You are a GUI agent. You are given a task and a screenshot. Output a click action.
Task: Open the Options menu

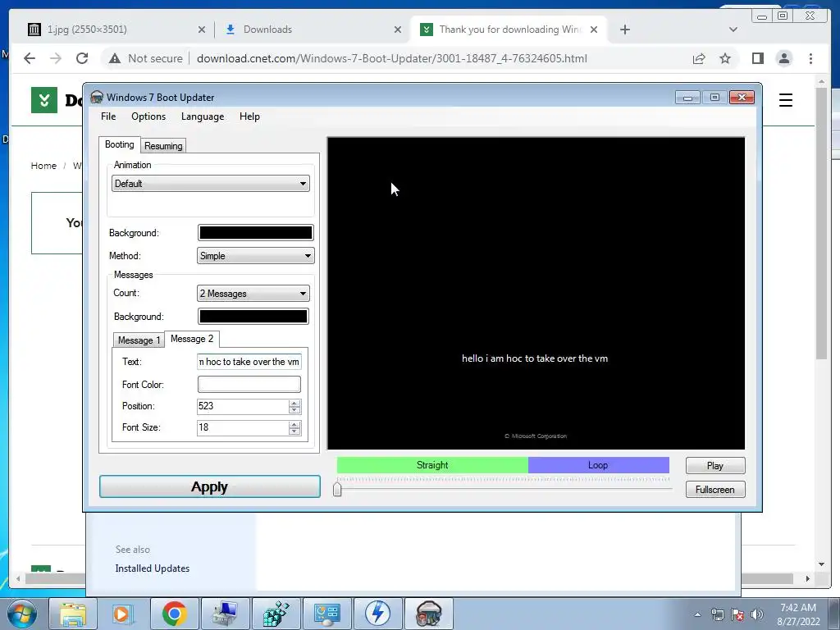click(x=148, y=116)
